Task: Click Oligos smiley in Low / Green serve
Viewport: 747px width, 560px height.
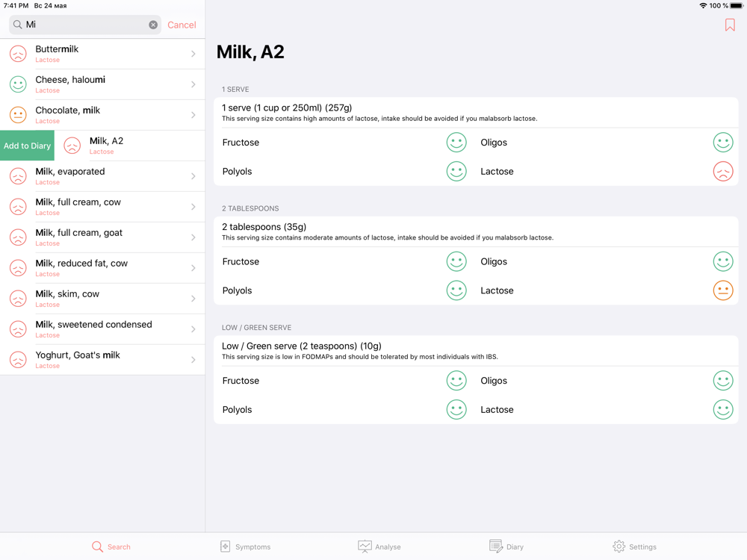Action: coord(722,381)
